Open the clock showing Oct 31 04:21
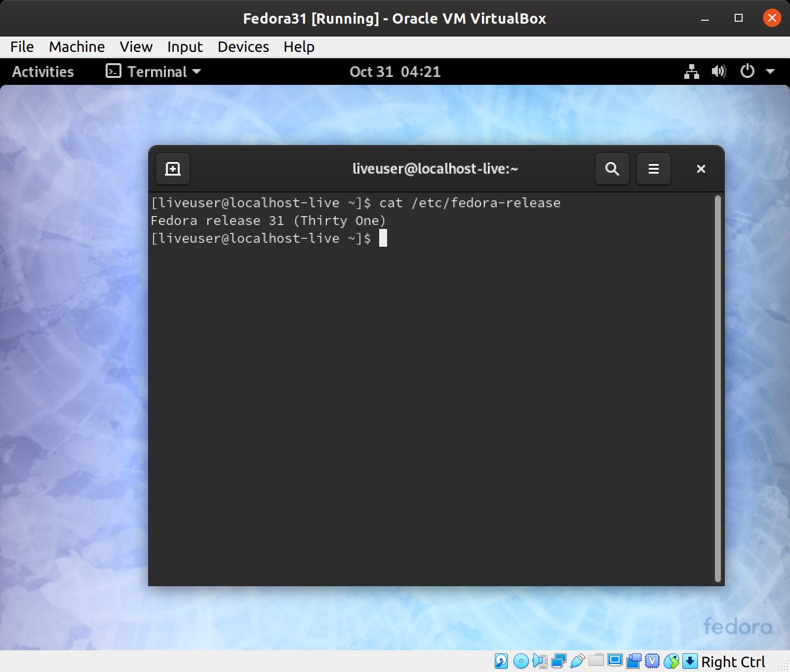This screenshot has width=790, height=672. tap(395, 72)
